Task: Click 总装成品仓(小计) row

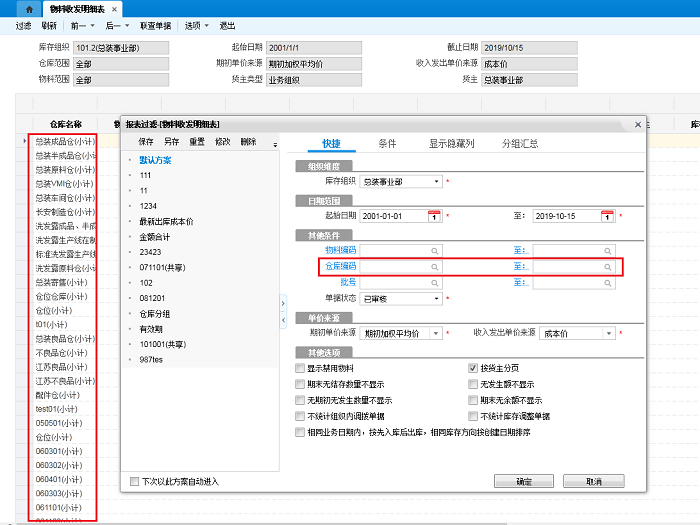Action: (65, 142)
